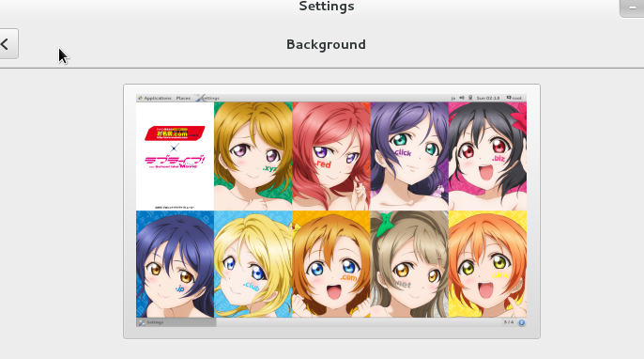Click the desktop background preview thumbnail
This screenshot has height=359, width=644.
coord(331,211)
